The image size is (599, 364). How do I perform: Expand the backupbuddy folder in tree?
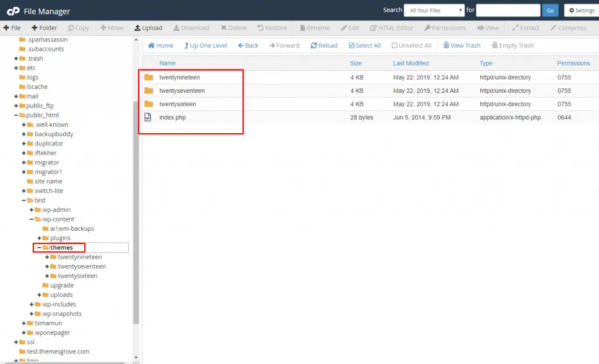23,134
